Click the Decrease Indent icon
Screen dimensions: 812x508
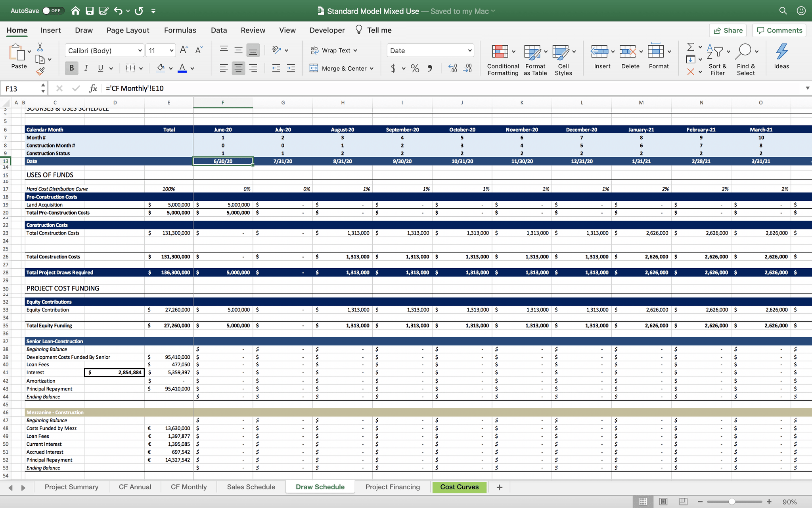276,68
